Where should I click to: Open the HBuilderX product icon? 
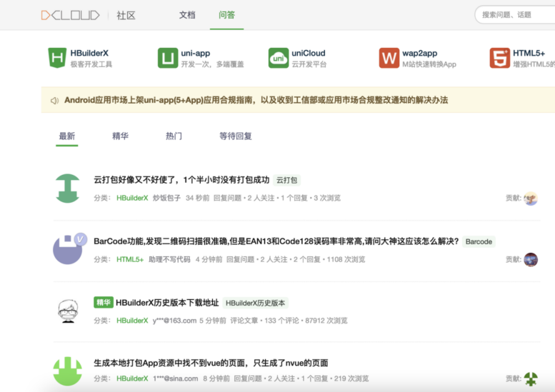(x=57, y=58)
